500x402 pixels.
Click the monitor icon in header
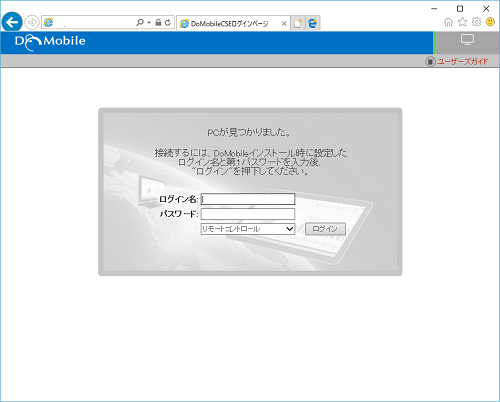point(467,40)
